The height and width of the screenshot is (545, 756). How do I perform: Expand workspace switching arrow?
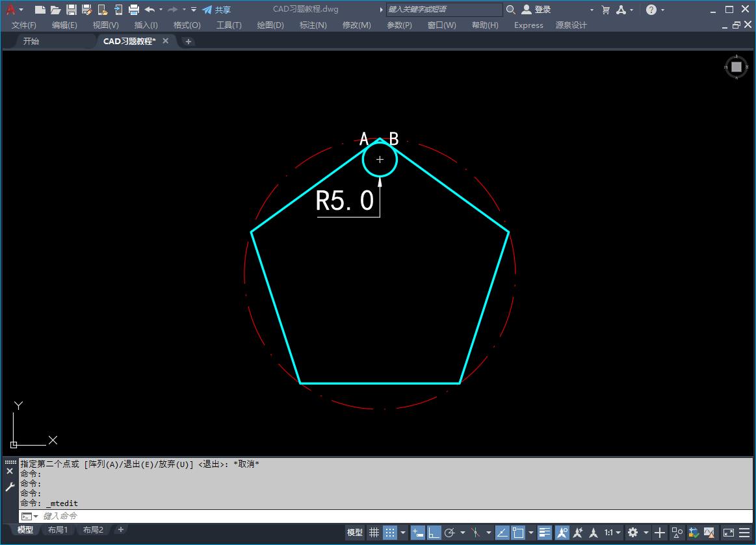click(646, 533)
